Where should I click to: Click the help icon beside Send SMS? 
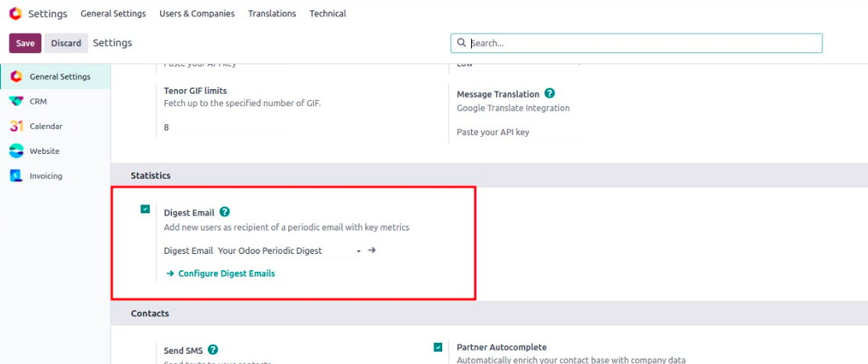(213, 351)
